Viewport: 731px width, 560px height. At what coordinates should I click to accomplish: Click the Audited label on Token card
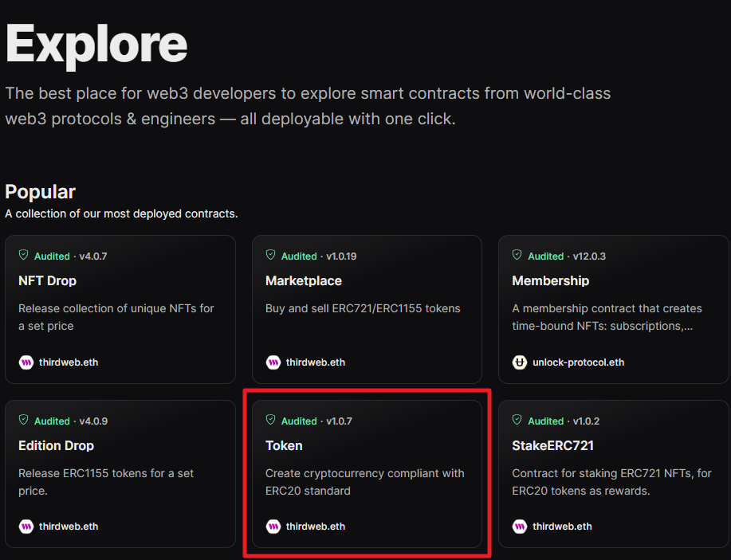[x=299, y=421]
